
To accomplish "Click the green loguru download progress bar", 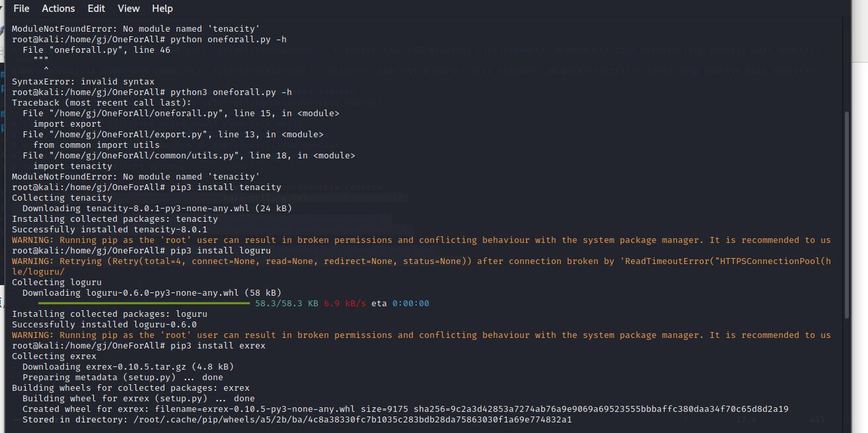I will [x=144, y=304].
